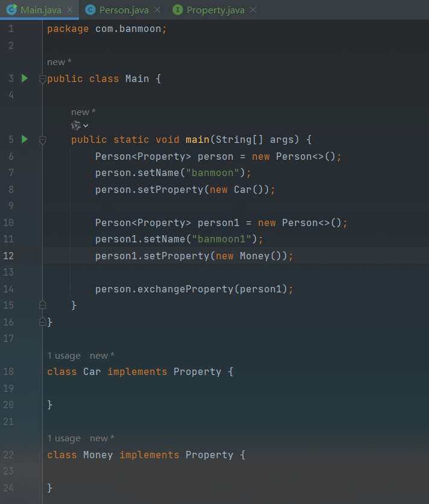Click the 'new *' hint above main method
Viewport: 429px width, 504px height.
83,112
